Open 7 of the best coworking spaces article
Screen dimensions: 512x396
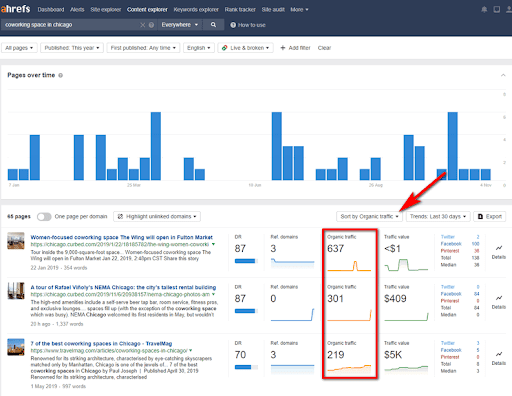click(101, 344)
